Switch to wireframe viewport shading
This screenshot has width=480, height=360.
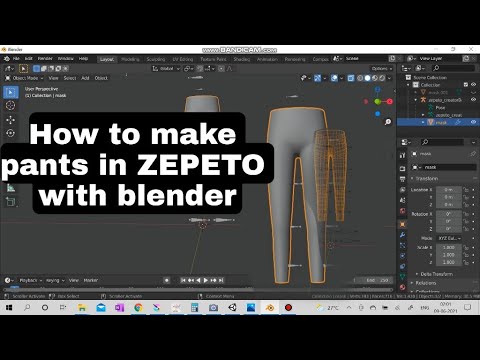(x=360, y=78)
